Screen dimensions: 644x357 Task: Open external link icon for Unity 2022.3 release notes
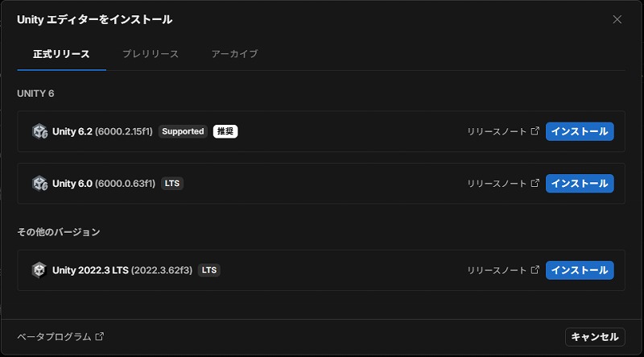(x=535, y=270)
